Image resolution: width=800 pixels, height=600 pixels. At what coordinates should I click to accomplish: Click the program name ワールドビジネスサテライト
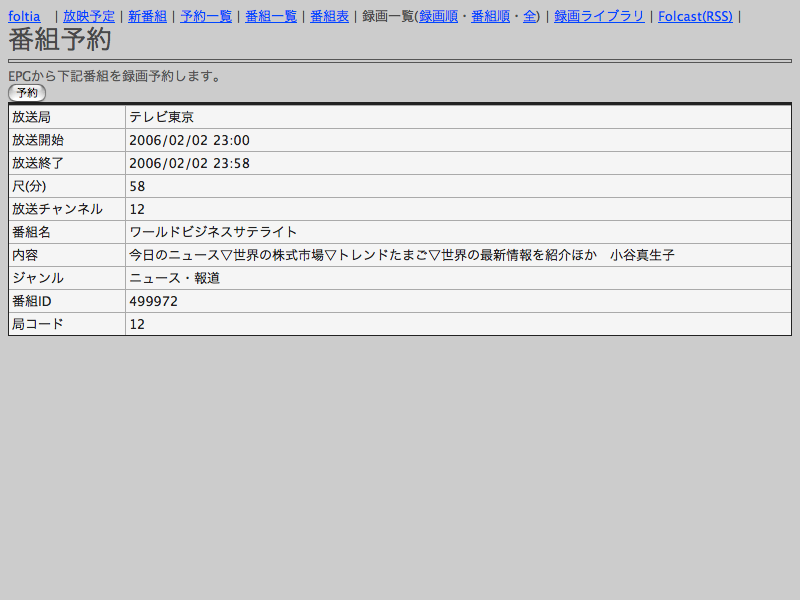click(213, 232)
